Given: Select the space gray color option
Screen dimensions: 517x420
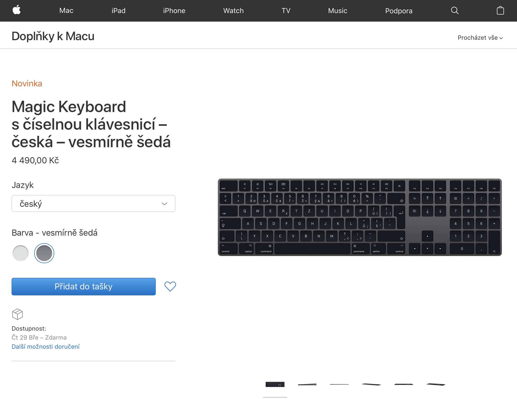Looking at the screenshot, I should (x=44, y=253).
